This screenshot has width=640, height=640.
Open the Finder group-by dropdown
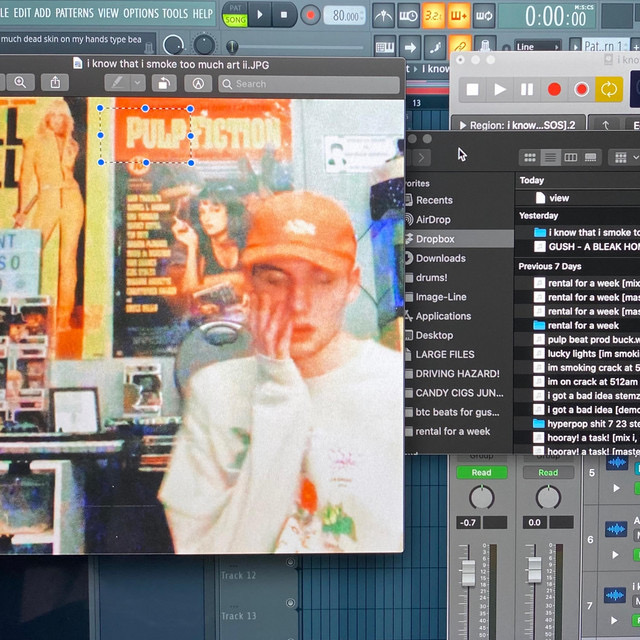pos(625,158)
